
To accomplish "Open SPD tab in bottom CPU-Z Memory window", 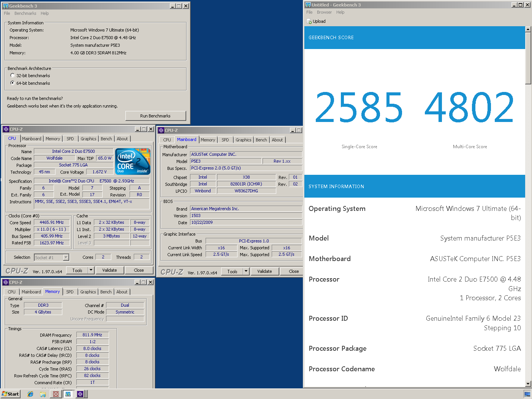I will coord(70,292).
